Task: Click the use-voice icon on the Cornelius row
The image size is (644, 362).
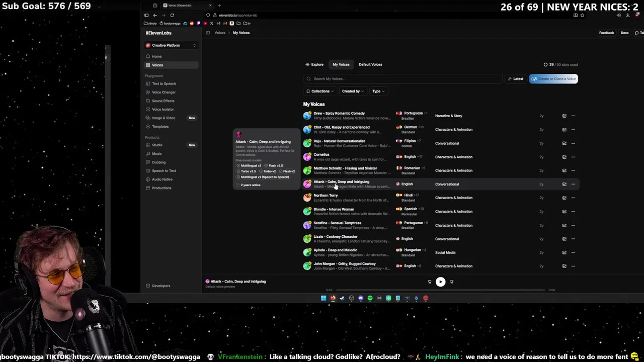Action: tap(564, 157)
